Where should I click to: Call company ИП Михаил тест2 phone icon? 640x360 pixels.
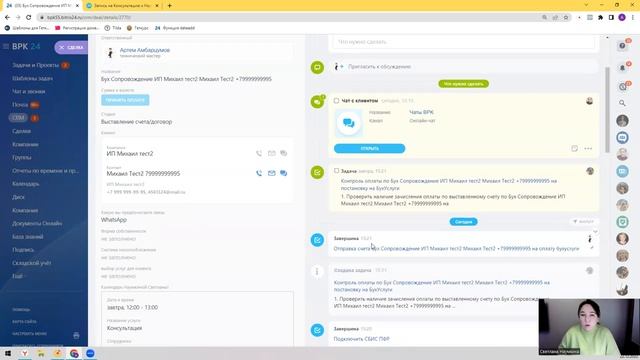point(259,153)
